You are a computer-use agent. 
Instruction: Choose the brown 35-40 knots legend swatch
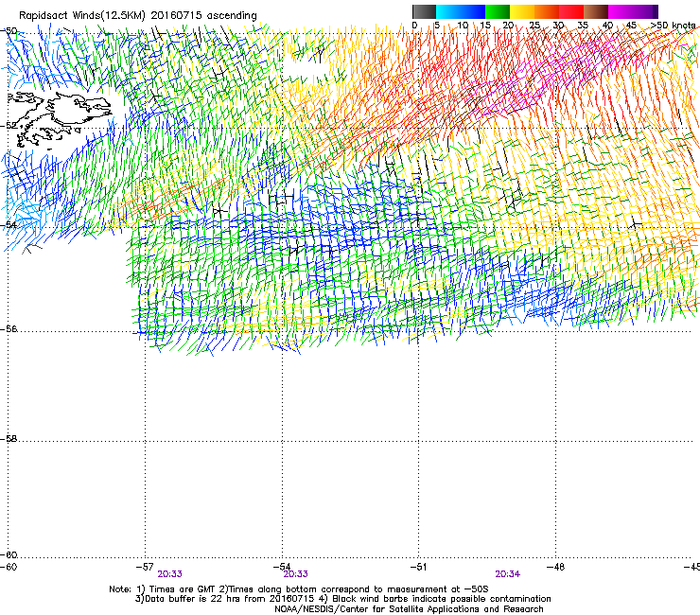596,11
